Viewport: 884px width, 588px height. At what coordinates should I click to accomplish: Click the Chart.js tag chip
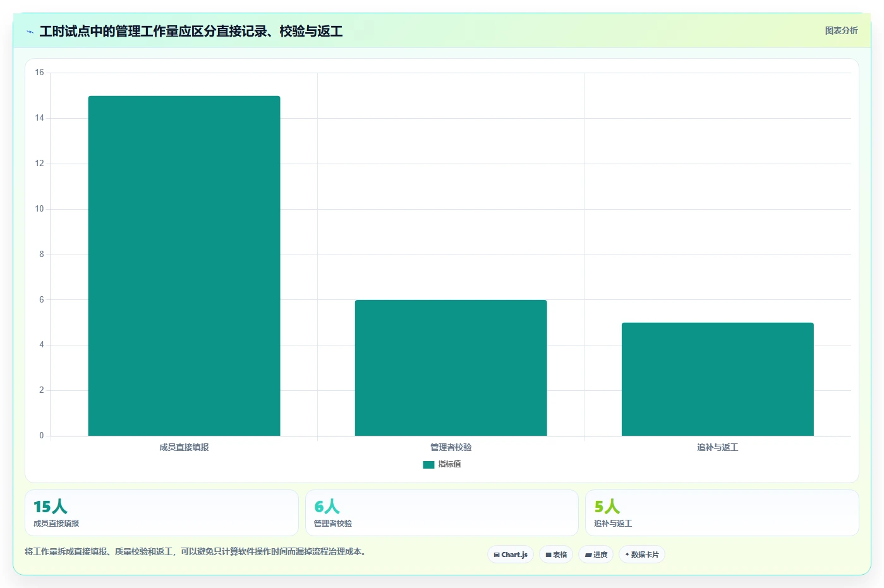click(511, 555)
